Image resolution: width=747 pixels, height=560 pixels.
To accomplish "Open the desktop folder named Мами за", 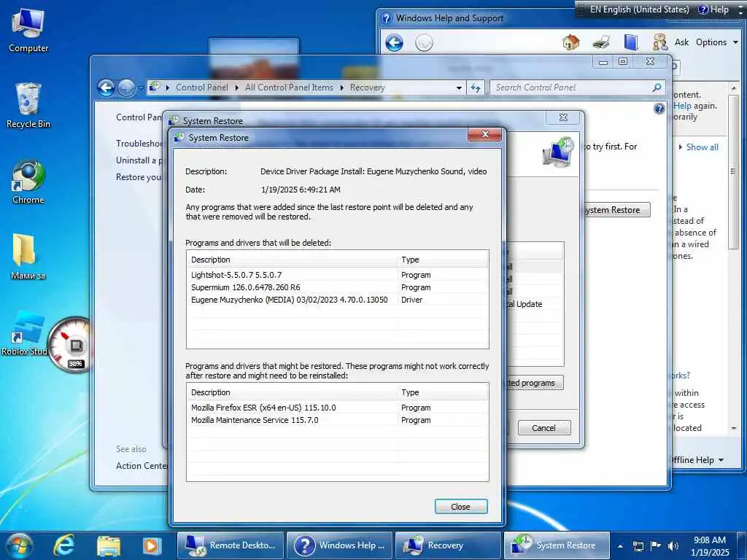I will point(27,257).
